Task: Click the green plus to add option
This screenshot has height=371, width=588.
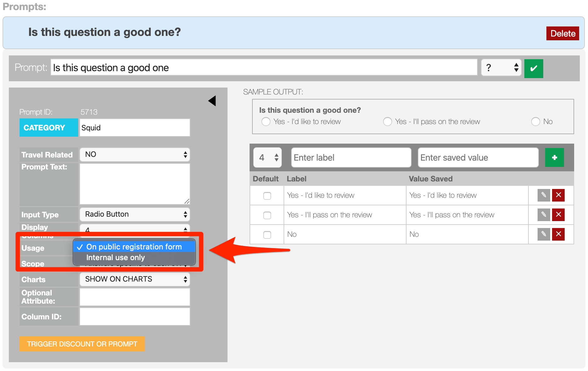Action: (x=554, y=157)
